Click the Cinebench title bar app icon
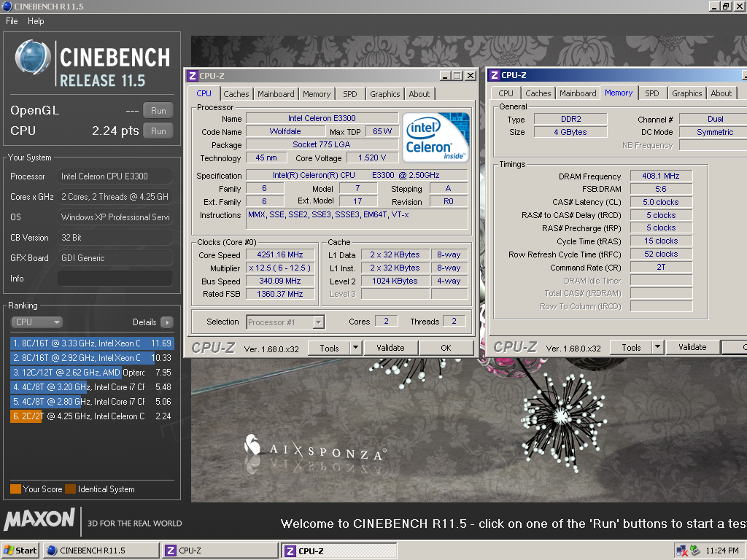 7,6
